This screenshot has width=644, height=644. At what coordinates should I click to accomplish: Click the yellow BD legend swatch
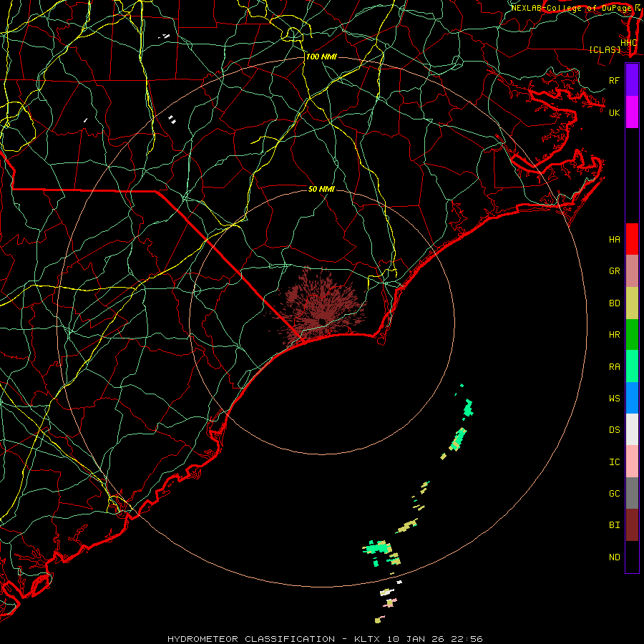(x=632, y=303)
